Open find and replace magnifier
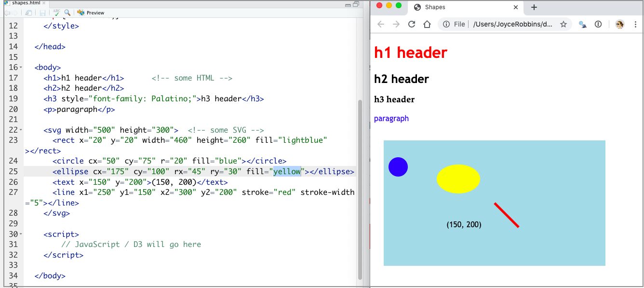This screenshot has width=644, height=288. (x=67, y=13)
